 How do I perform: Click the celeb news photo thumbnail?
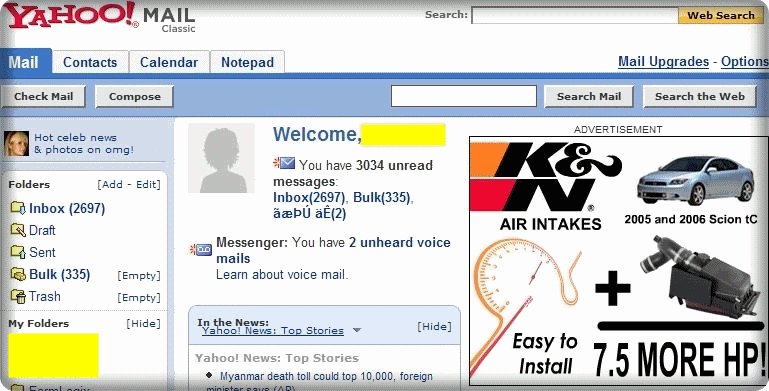coord(16,144)
